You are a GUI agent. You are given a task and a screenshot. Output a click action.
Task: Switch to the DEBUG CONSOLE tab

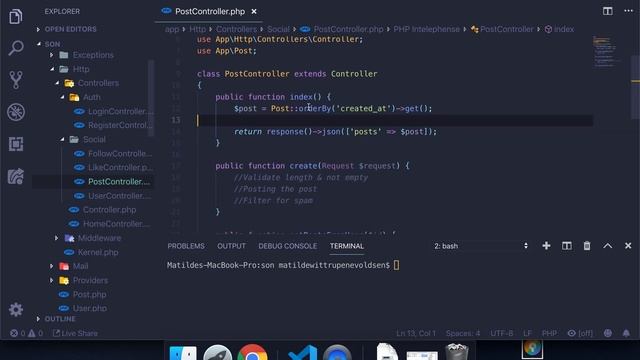coord(287,246)
